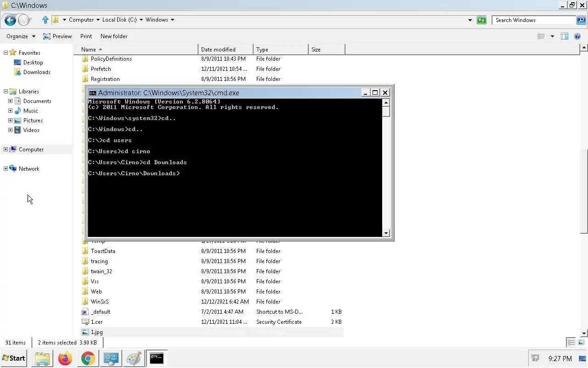
Task: Sort by Size column header
Action: tap(327, 50)
